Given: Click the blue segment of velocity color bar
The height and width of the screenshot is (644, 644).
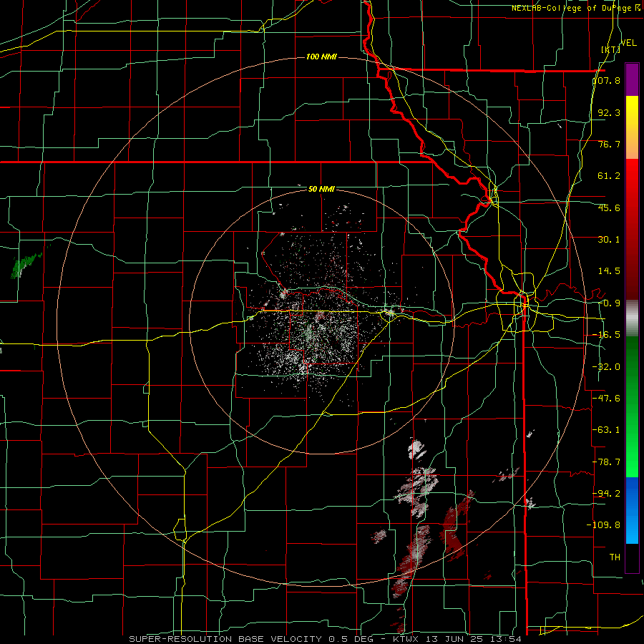Looking at the screenshot, I should click(x=632, y=510).
